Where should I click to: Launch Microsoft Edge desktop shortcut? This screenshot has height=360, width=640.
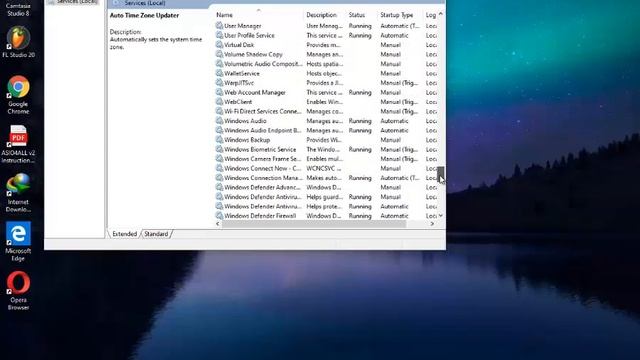[18, 242]
